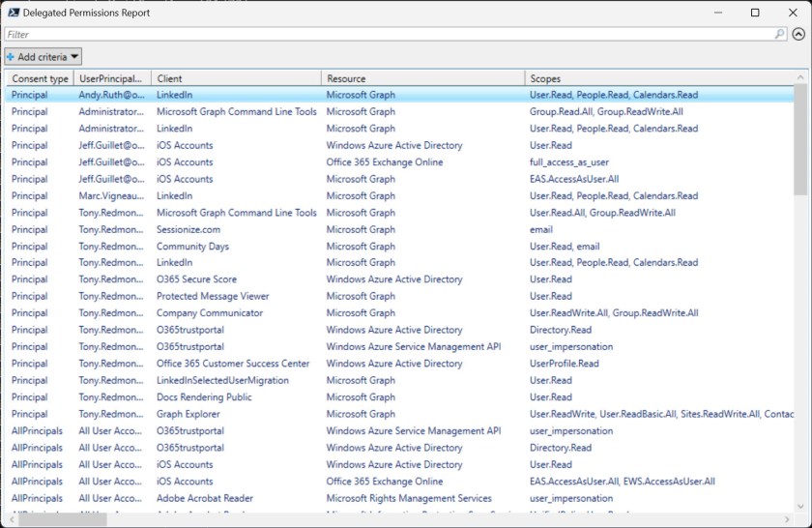Collapse the filter panel with the round chevron button
Image resolution: width=812 pixels, height=528 pixels.
point(798,34)
